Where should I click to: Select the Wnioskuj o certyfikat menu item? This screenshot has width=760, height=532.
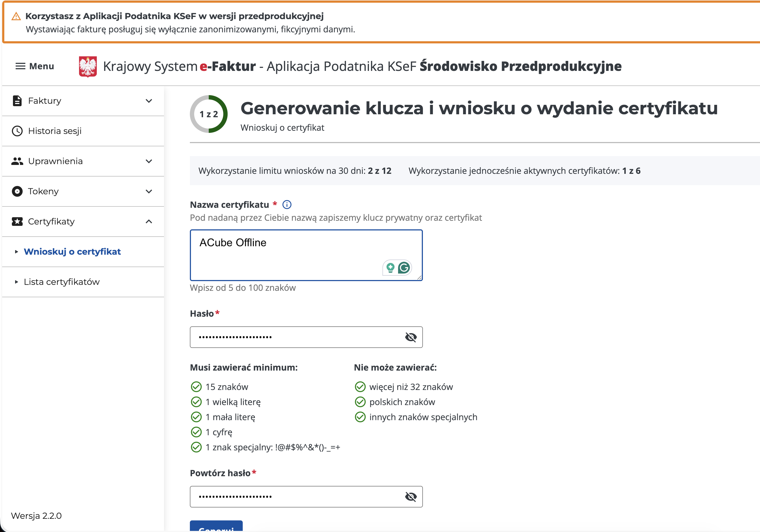[x=72, y=252]
